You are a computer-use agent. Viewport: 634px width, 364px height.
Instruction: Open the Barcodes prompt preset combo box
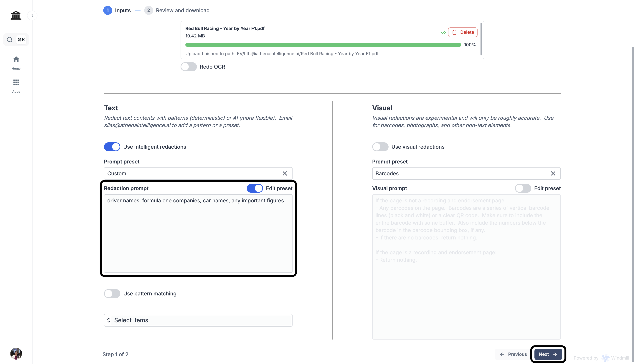click(460, 173)
